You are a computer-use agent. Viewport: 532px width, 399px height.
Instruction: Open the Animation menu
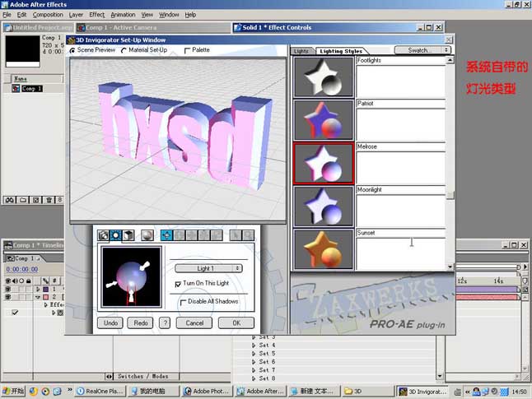(x=123, y=15)
